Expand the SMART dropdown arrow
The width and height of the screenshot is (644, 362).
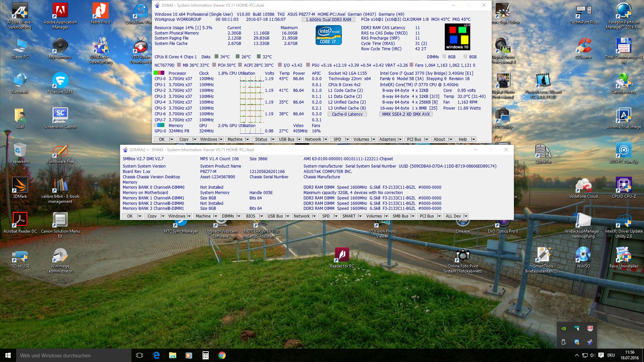click(360, 216)
